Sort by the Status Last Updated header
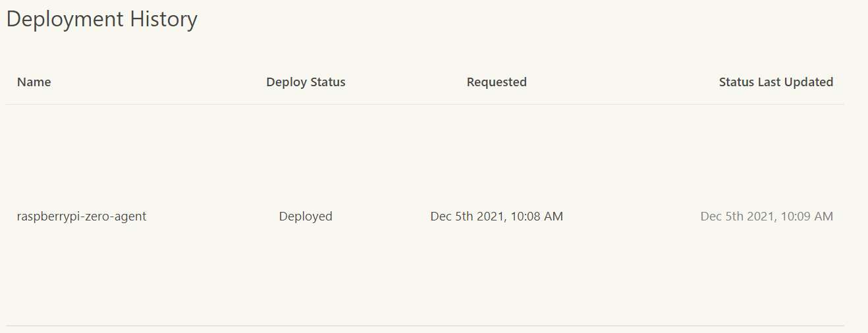Viewport: 868px width, 333px height. click(x=776, y=82)
